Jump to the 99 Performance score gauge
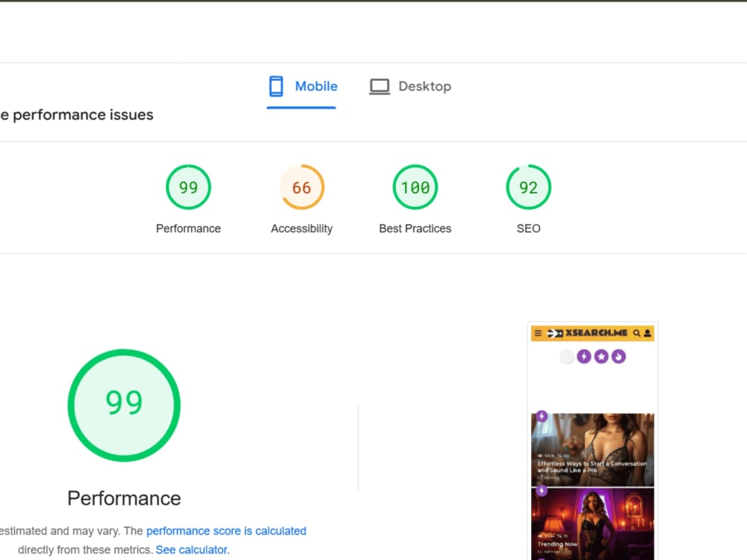Image resolution: width=747 pixels, height=560 pixels. pyautogui.click(x=188, y=187)
